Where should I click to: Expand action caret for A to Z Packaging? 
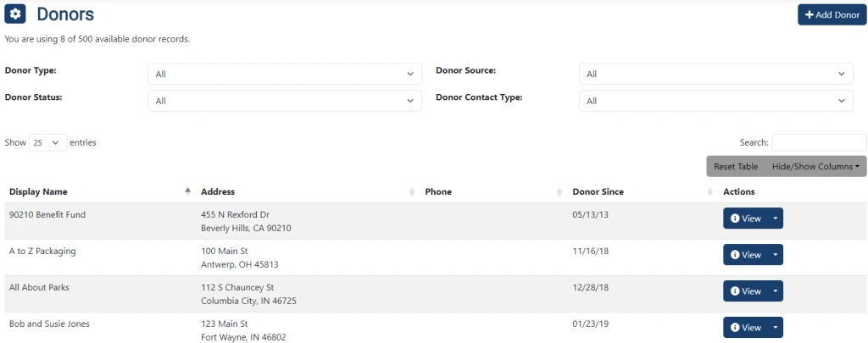(775, 255)
